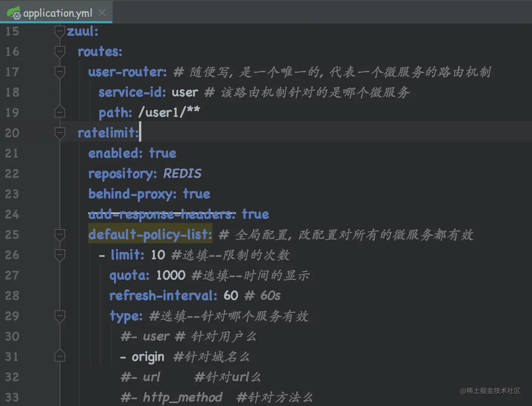Collapse the limit item fold on line 26
Screen dimensions: 532x406
click(60, 255)
